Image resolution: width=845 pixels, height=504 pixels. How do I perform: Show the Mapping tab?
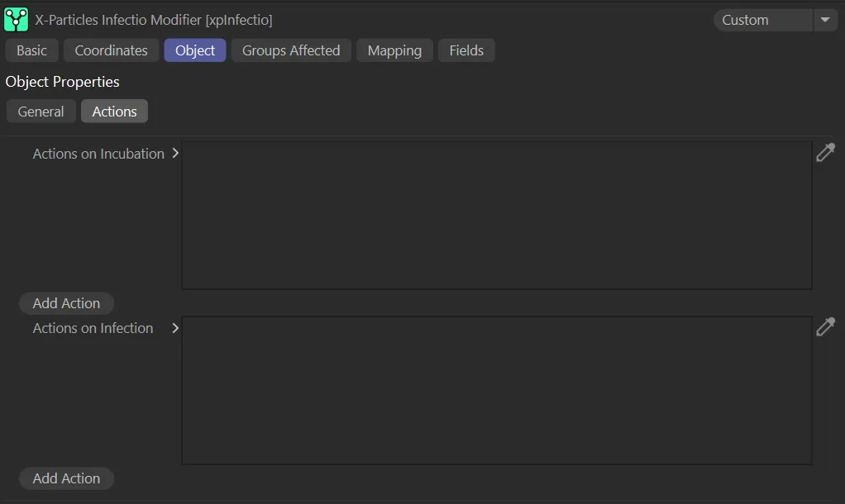pos(394,50)
